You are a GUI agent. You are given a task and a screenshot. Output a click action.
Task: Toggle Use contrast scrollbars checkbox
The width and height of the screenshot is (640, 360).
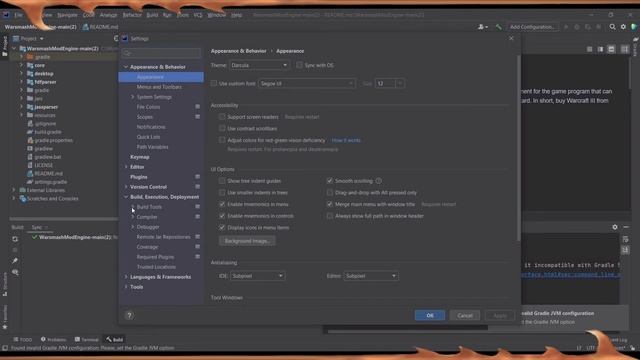pos(222,128)
